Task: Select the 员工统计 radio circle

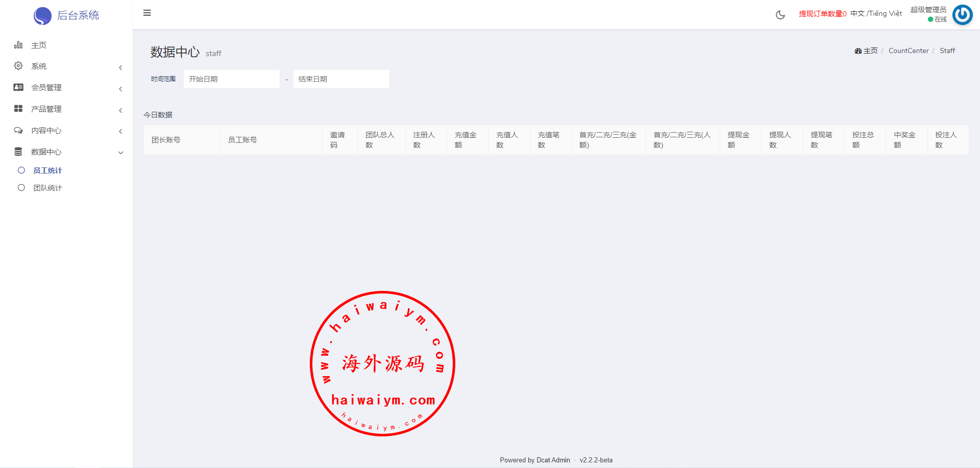Action: pos(21,170)
